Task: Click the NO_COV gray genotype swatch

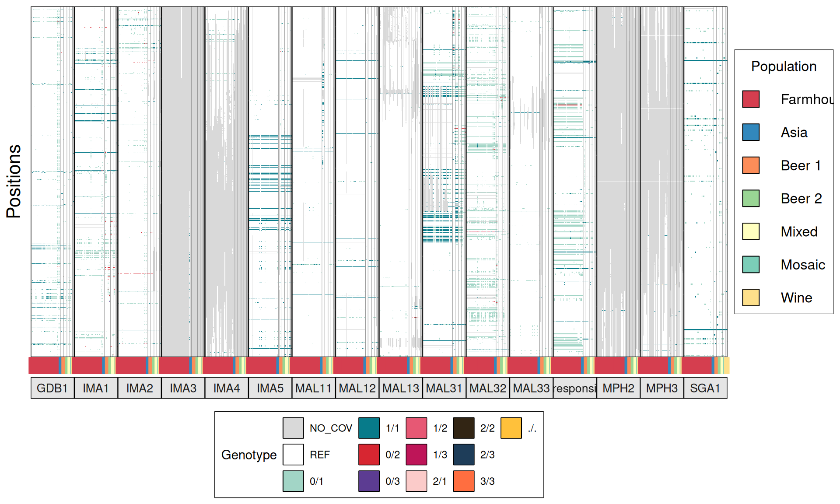Action: point(293,428)
